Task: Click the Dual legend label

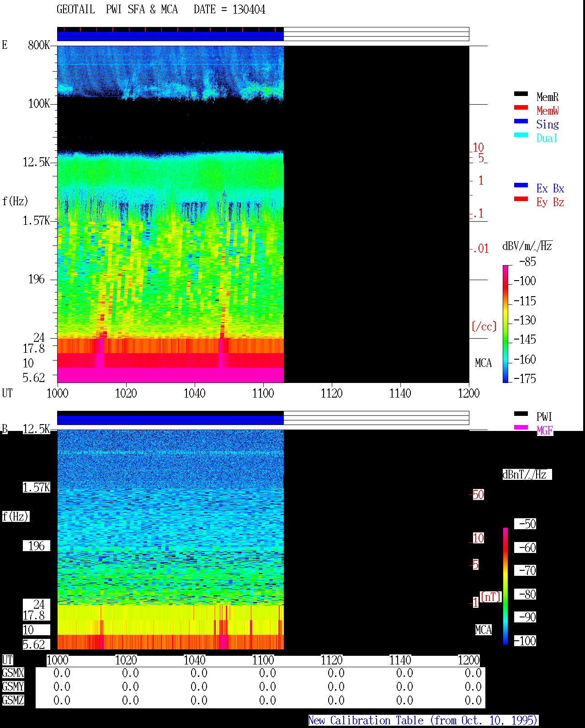Action: (547, 138)
